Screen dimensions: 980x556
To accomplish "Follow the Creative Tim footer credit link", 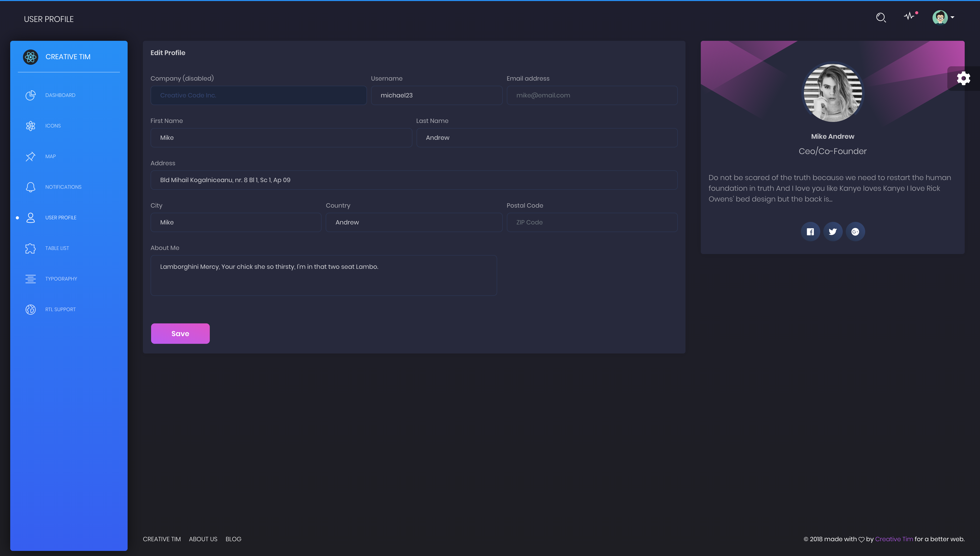I will point(894,539).
